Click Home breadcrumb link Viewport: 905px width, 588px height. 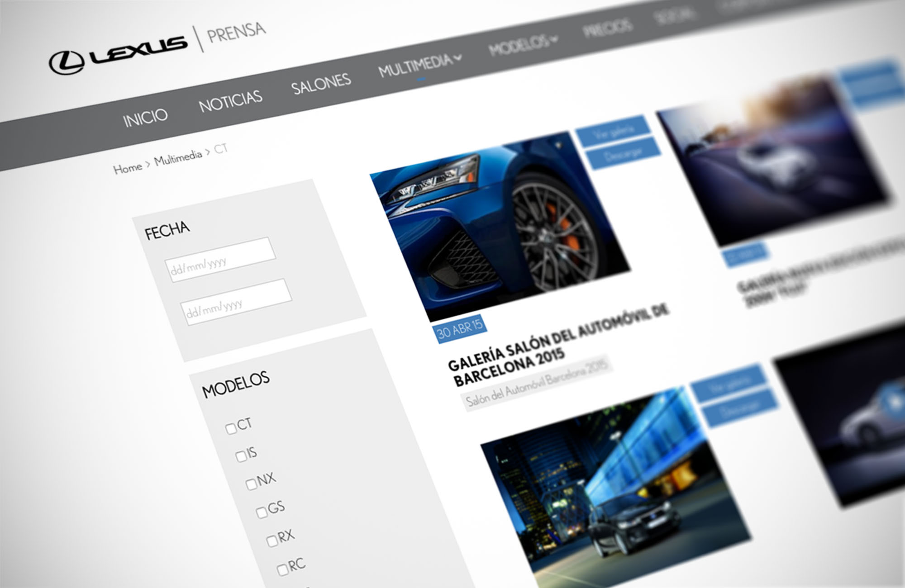128,169
